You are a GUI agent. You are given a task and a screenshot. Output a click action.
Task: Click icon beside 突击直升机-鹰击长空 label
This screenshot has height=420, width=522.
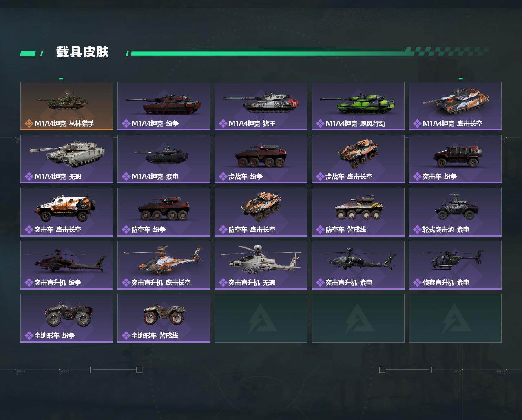[126, 283]
